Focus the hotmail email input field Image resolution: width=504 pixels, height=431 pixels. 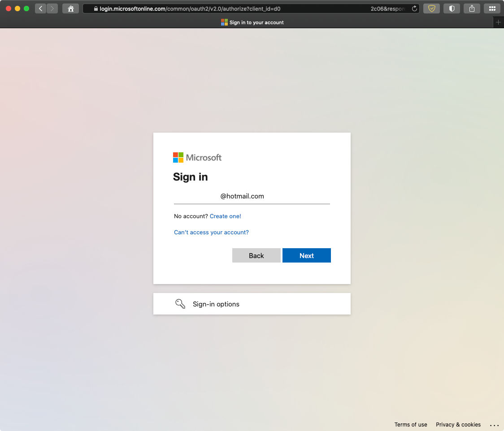coord(252,196)
